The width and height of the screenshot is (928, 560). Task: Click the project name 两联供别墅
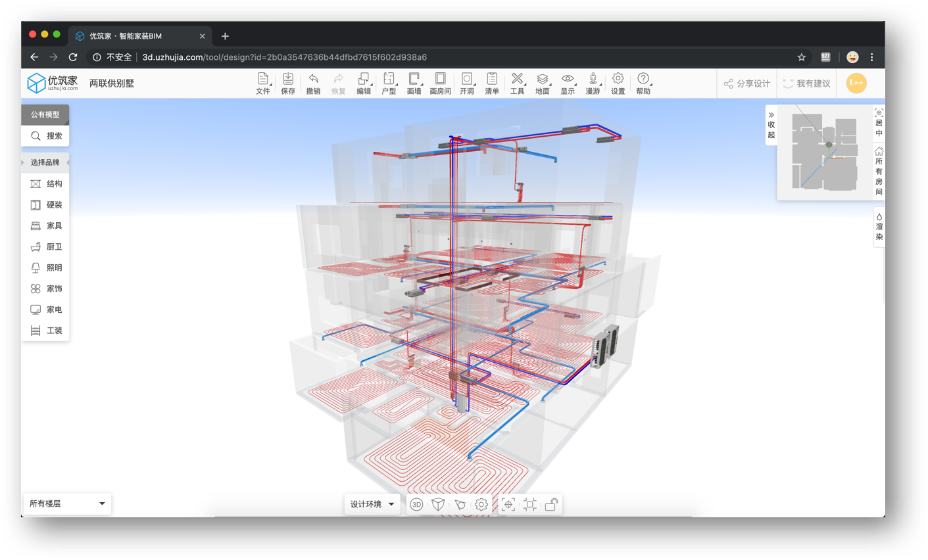pyautogui.click(x=112, y=83)
